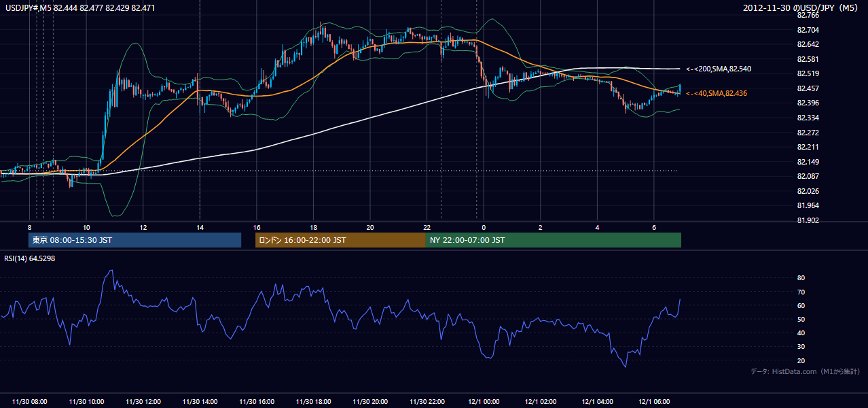
Task: Click the 11/30 18:00 date label
Action: click(x=313, y=402)
